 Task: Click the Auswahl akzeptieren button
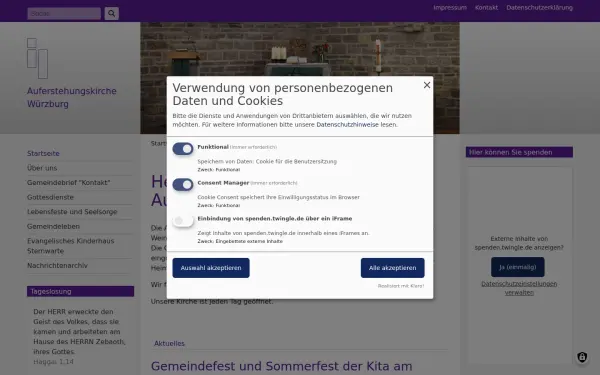(x=211, y=268)
